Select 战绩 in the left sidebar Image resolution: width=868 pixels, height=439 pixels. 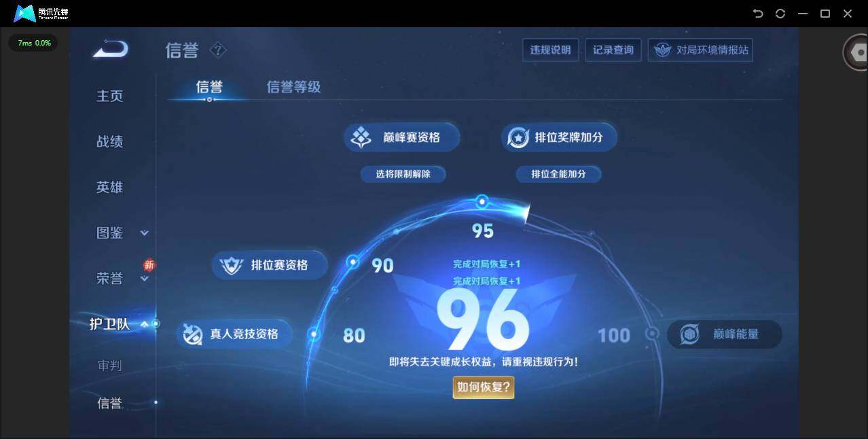coord(109,141)
